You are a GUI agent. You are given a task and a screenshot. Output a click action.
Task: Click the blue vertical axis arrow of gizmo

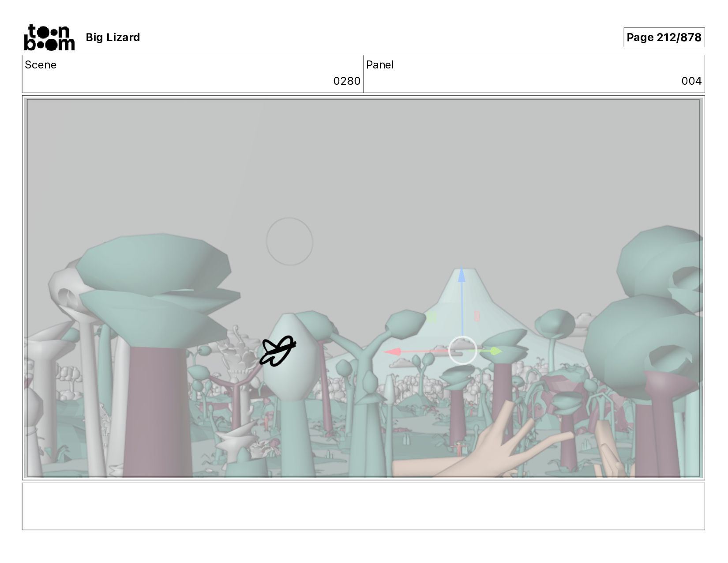[x=462, y=275]
